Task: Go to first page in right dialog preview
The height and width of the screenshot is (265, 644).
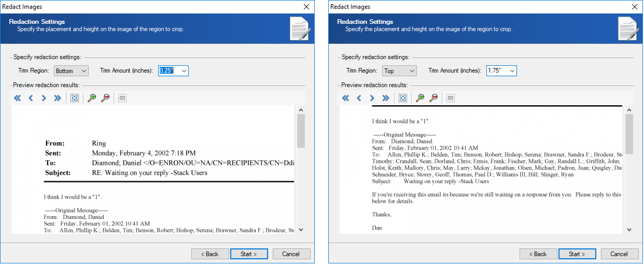Action: [346, 98]
